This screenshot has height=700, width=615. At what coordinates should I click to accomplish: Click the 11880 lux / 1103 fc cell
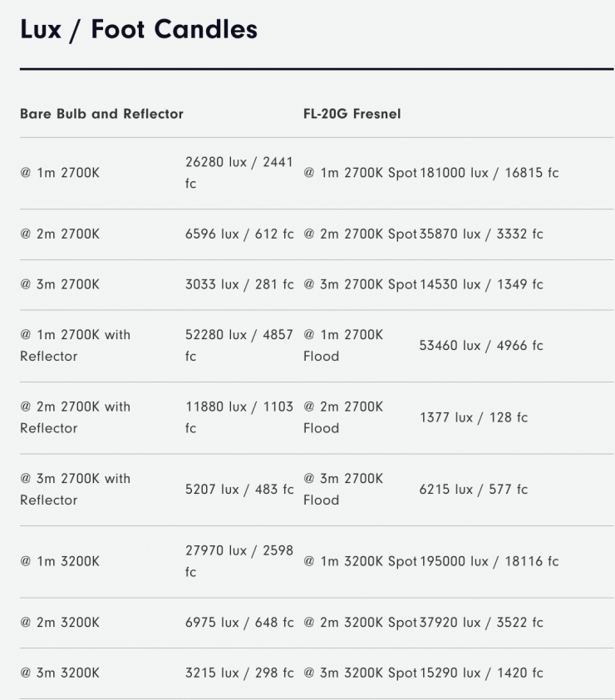click(x=239, y=417)
